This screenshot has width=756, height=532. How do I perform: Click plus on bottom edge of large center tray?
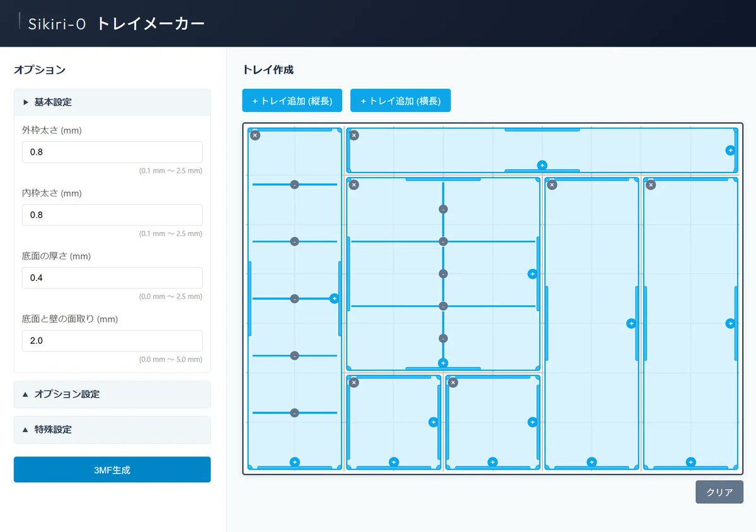coord(443,363)
